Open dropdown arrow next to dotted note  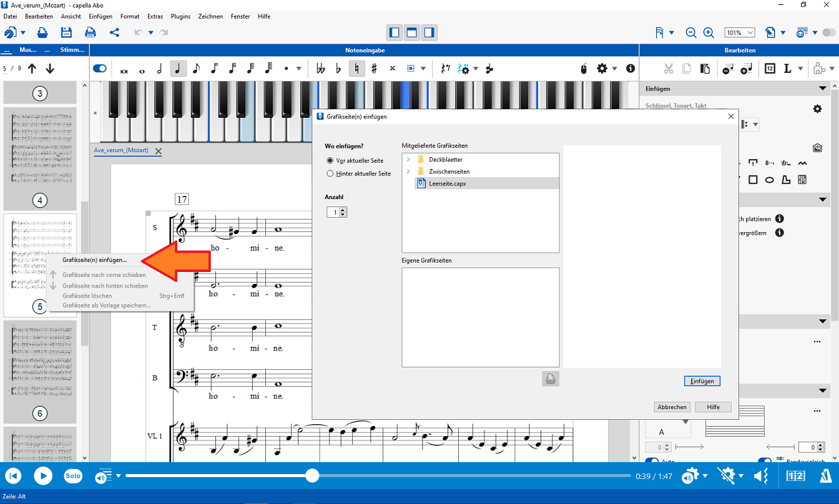coord(299,69)
